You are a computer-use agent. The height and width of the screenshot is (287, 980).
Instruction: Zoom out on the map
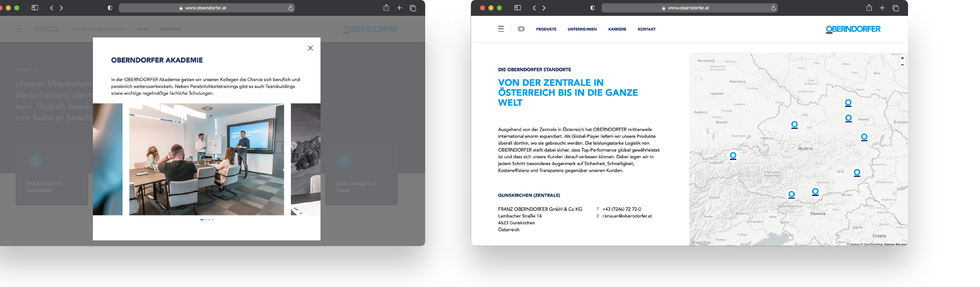(x=902, y=65)
